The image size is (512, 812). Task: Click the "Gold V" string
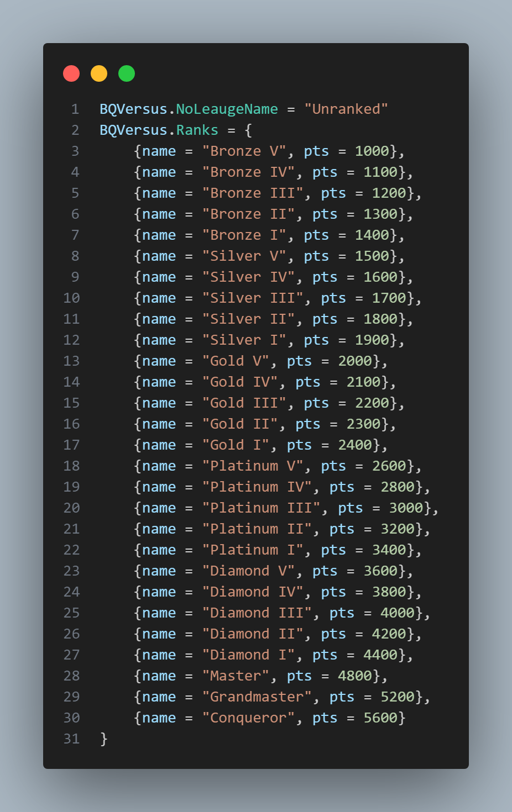coord(236,361)
